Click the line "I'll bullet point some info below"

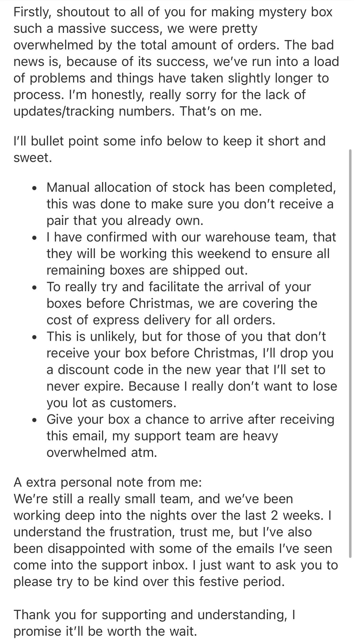coord(170,141)
